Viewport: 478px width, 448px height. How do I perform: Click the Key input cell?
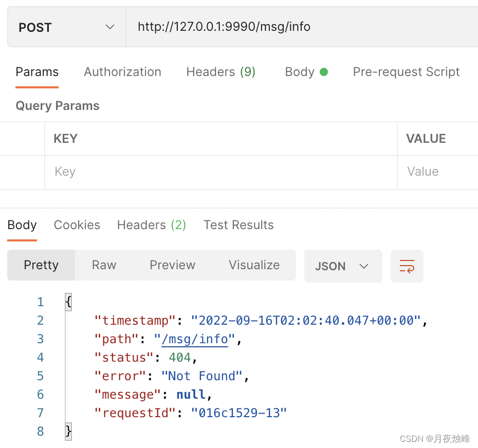221,172
